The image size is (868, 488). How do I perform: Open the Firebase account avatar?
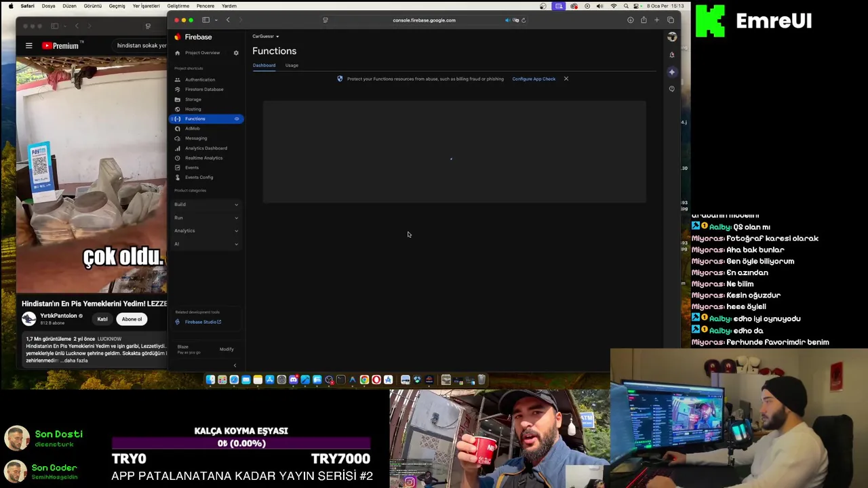(x=672, y=37)
